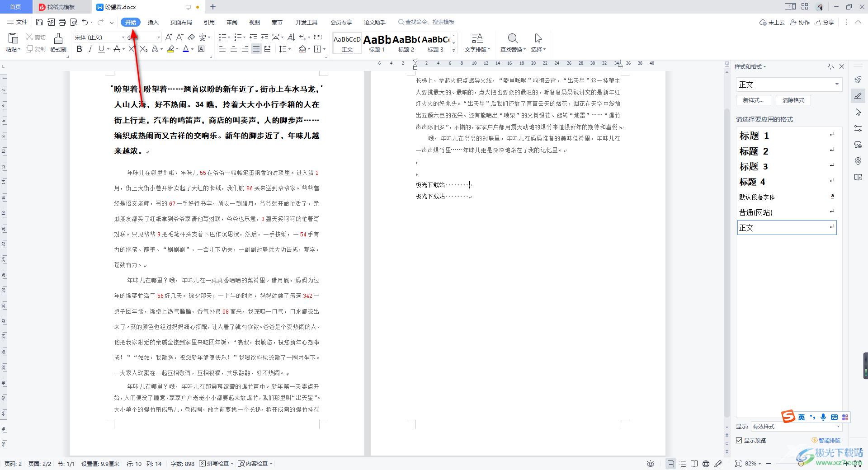868x470 pixels.
Task: Clear formatting with the eraser icon
Action: tap(191, 37)
